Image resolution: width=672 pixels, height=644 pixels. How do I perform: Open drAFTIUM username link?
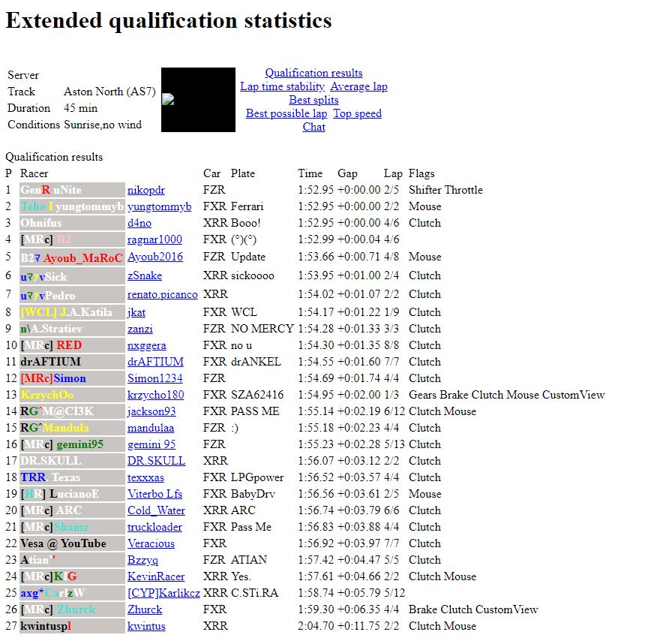155,362
